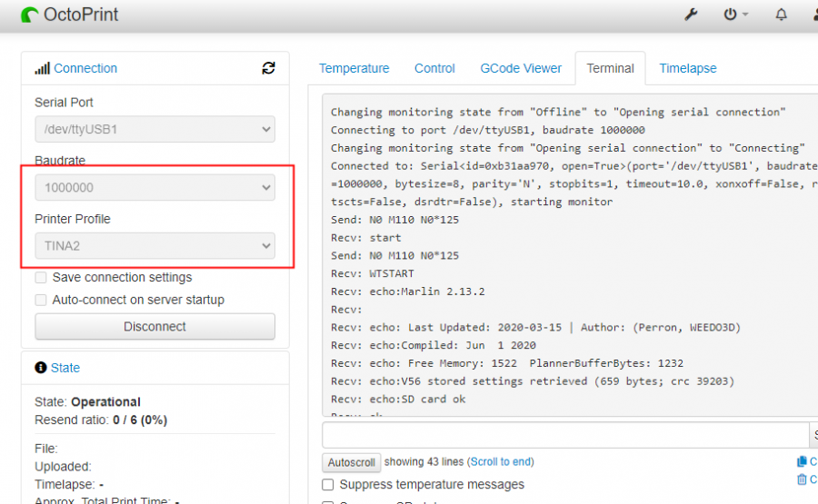Click the OctoPrint logo
The image size is (818, 504).
tap(29, 15)
